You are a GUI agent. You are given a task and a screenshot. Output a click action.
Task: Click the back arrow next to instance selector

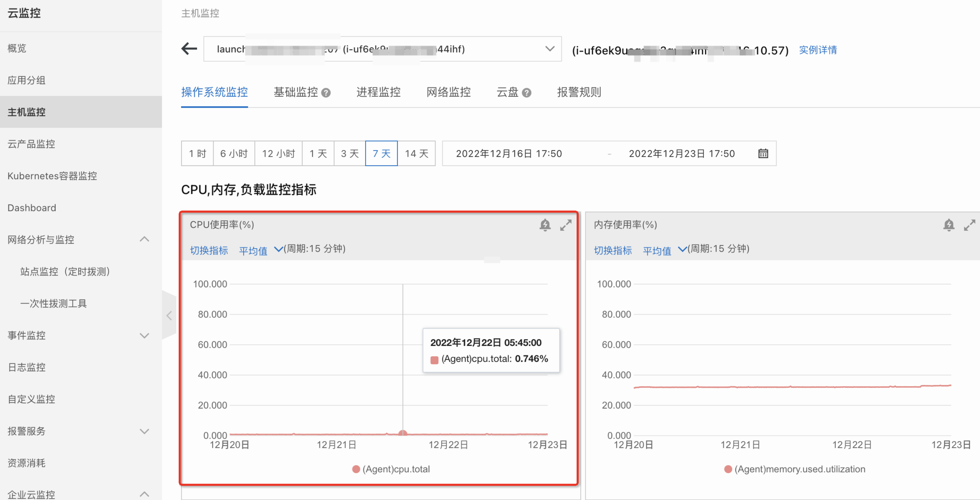tap(189, 49)
